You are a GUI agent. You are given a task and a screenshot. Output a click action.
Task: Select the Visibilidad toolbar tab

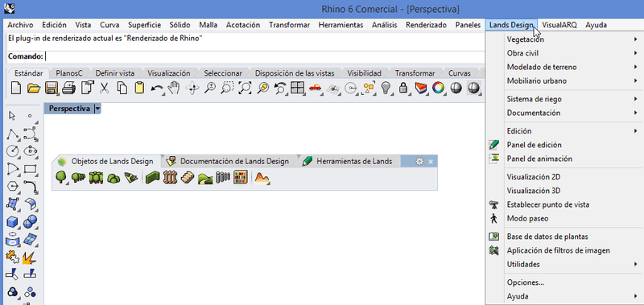click(365, 73)
